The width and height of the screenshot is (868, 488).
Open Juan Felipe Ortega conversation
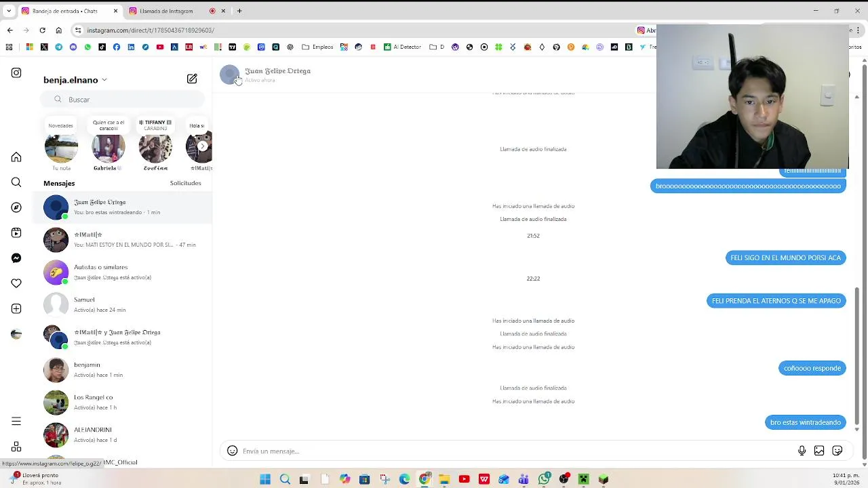coord(123,207)
